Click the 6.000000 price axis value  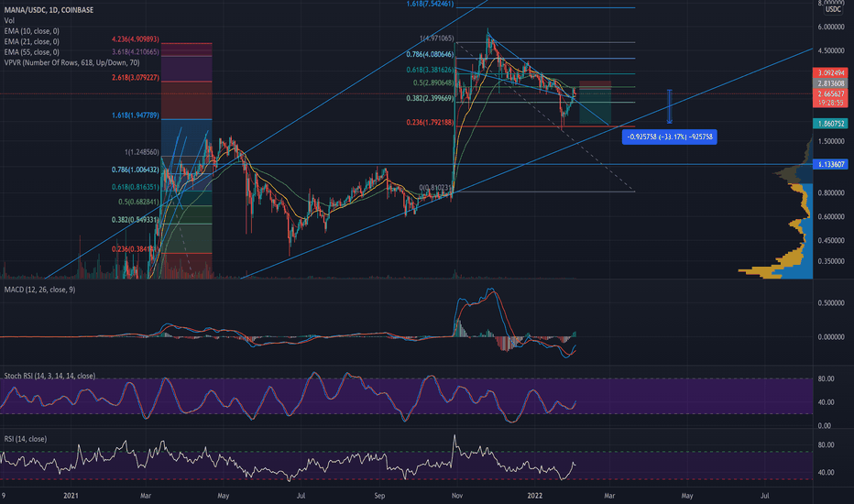pyautogui.click(x=831, y=27)
